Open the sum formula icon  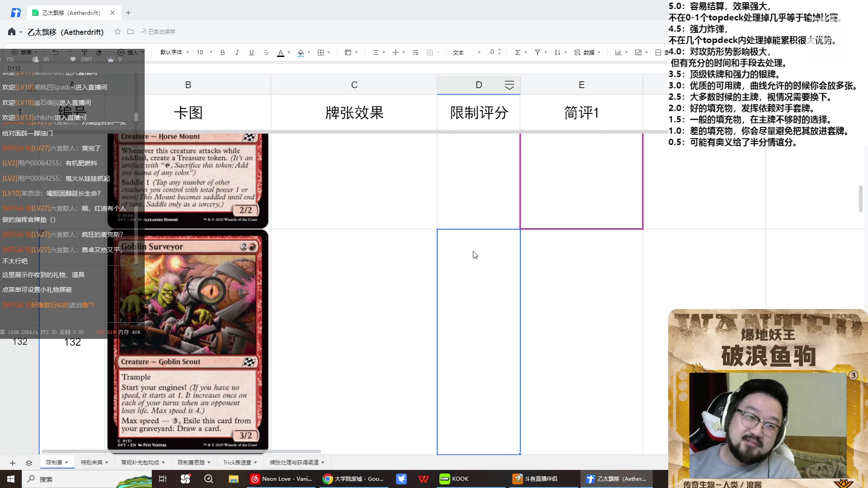518,52
